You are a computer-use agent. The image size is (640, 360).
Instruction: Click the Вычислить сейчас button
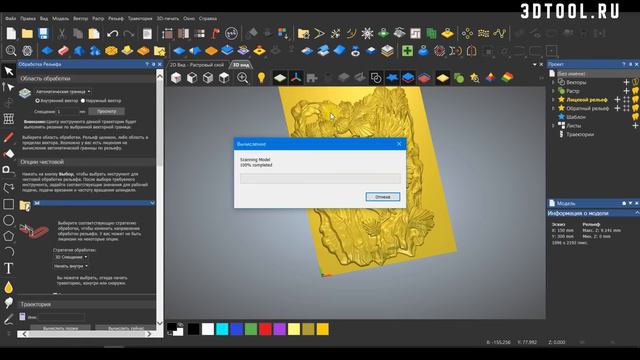pos(125,328)
